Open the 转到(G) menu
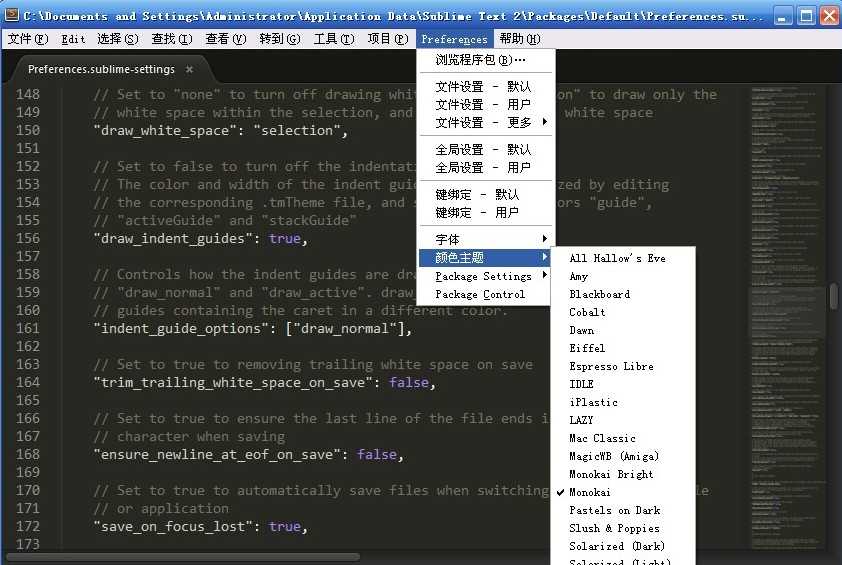Screen dimensions: 842x565 point(280,39)
